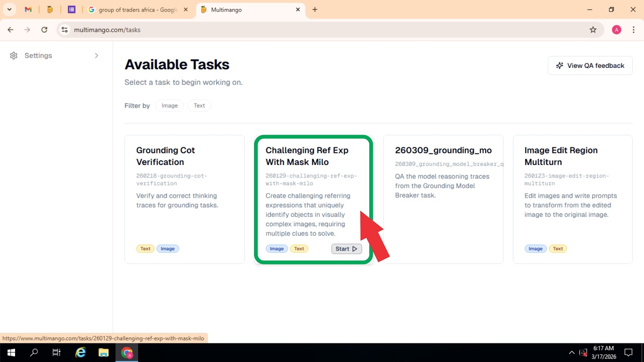Switch to the pinned Multimango mango tab
The width and height of the screenshot is (644, 362).
pyautogui.click(x=50, y=10)
